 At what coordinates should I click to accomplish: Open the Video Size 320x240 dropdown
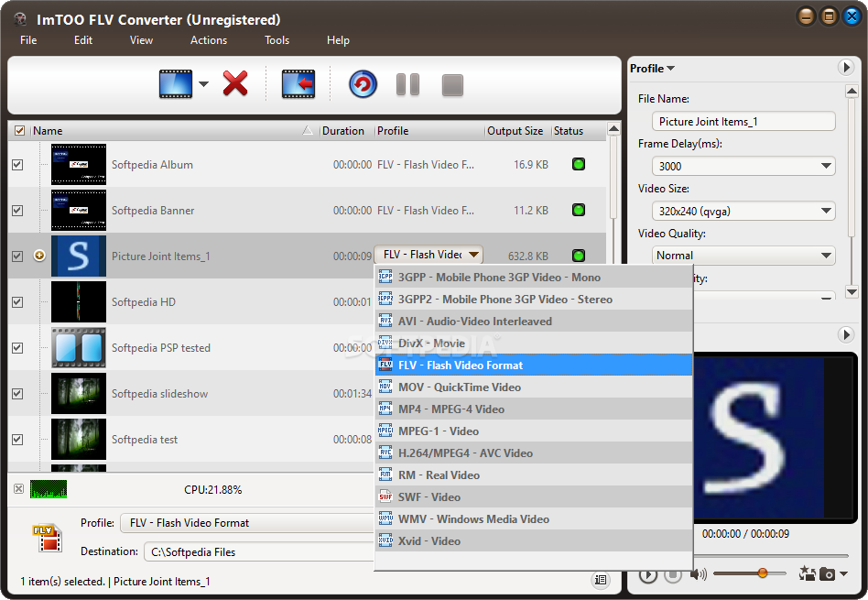[x=743, y=211]
